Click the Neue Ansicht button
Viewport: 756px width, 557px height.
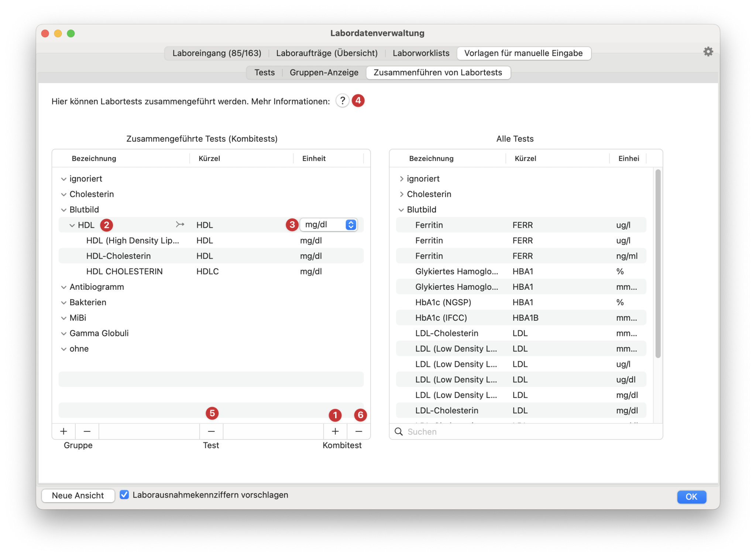[78, 495]
